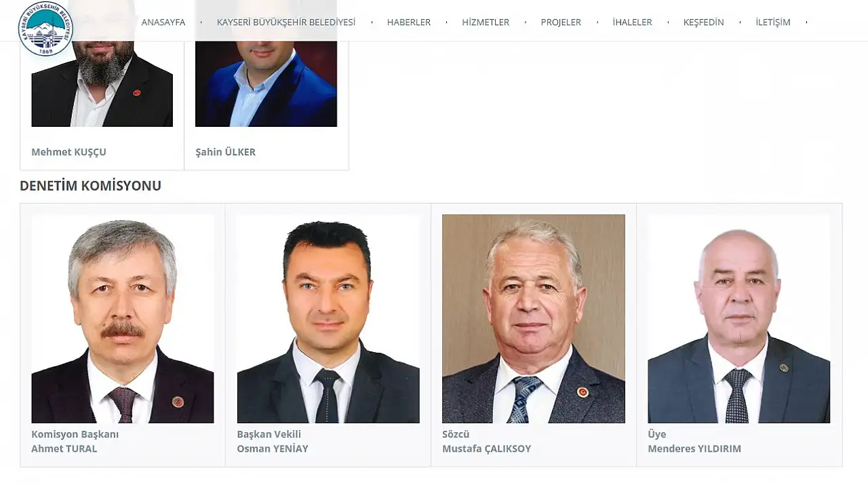Screen dimensions: 868x485
Task: Click the Ahmet TURAL name text
Action: tap(64, 448)
